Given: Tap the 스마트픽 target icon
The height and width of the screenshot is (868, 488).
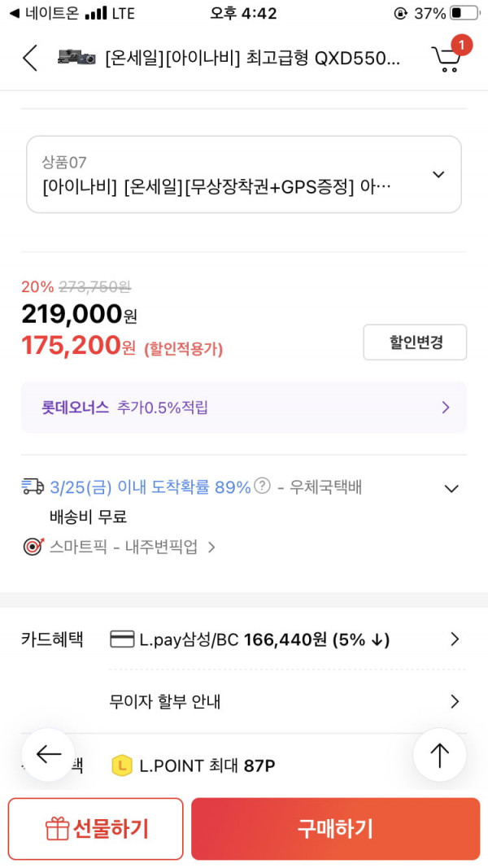Looking at the screenshot, I should 33,547.
